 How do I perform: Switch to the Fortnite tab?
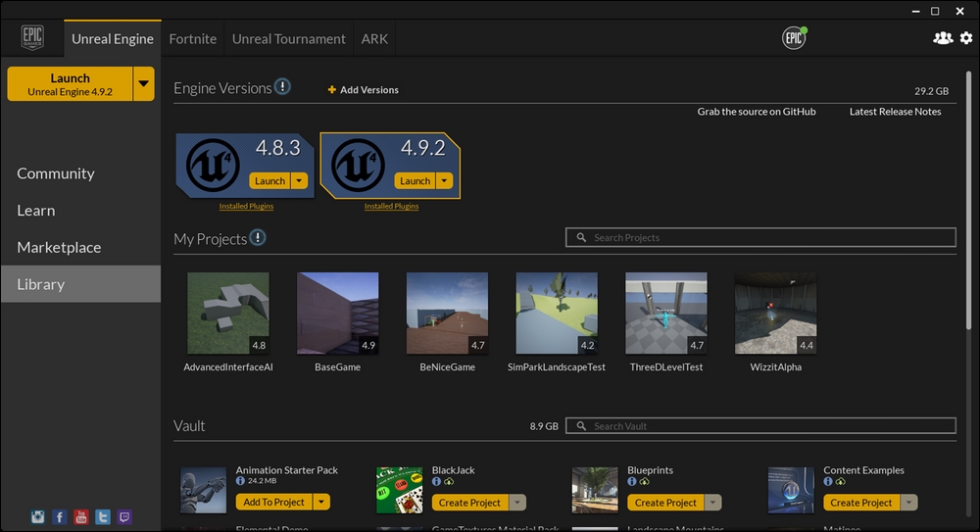(192, 39)
